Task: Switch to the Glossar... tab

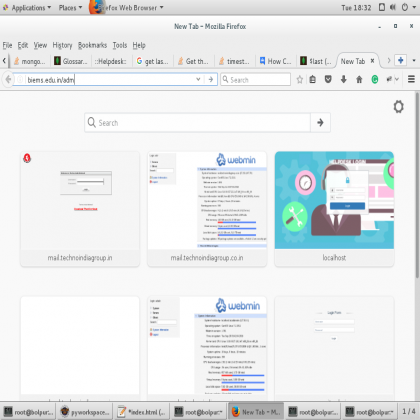Action: (x=71, y=61)
